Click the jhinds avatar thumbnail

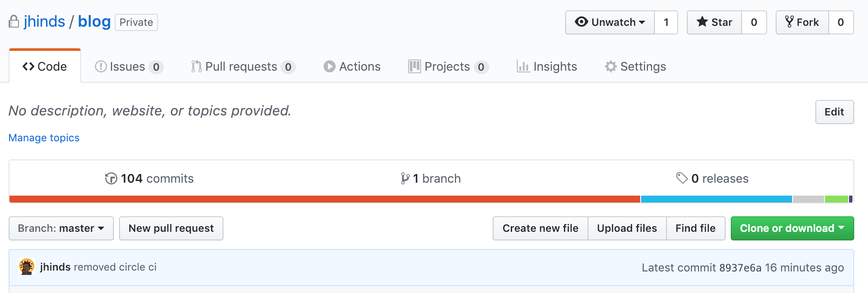coord(27,267)
